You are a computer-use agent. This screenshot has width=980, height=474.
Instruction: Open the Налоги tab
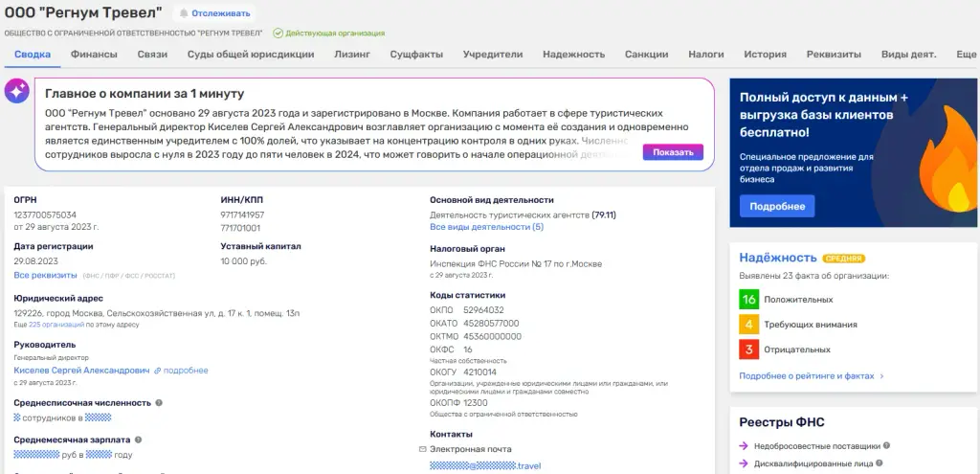[x=706, y=55]
